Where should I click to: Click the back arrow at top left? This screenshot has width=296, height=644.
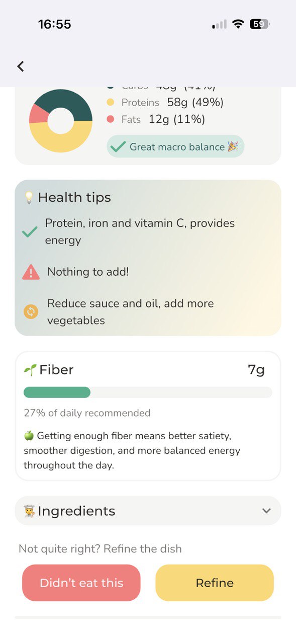(x=21, y=66)
